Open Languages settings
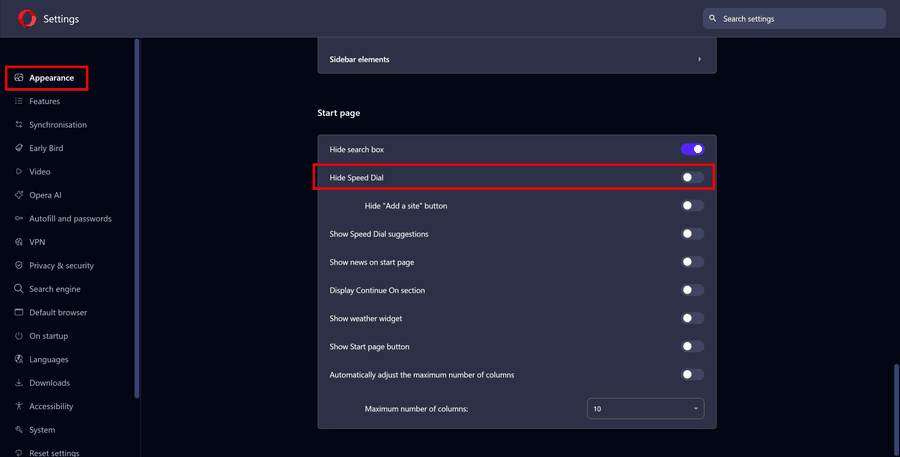Image resolution: width=900 pixels, height=457 pixels. pos(49,360)
